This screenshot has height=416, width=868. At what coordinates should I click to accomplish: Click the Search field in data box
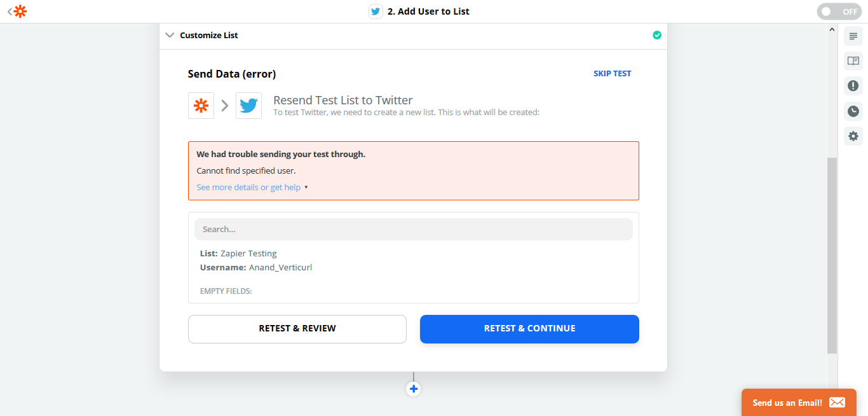click(414, 229)
